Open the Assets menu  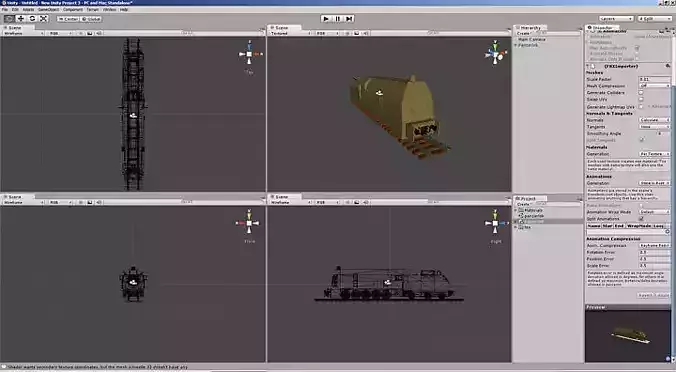[x=28, y=9]
